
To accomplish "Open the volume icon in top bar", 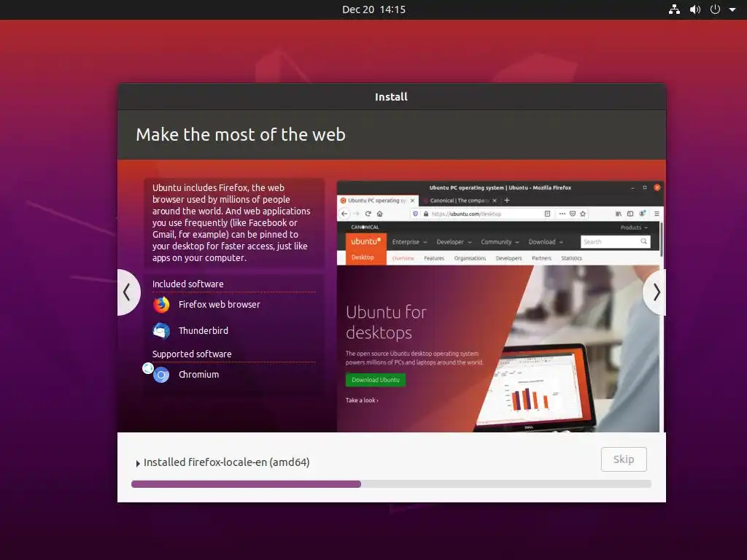I will point(695,9).
